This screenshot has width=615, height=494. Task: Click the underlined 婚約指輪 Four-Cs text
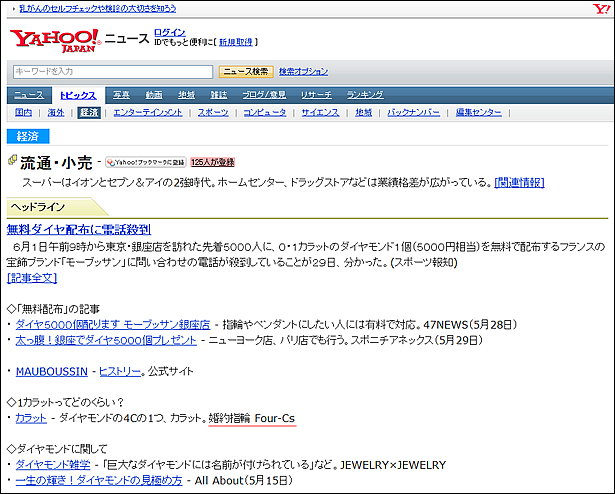(x=252, y=419)
